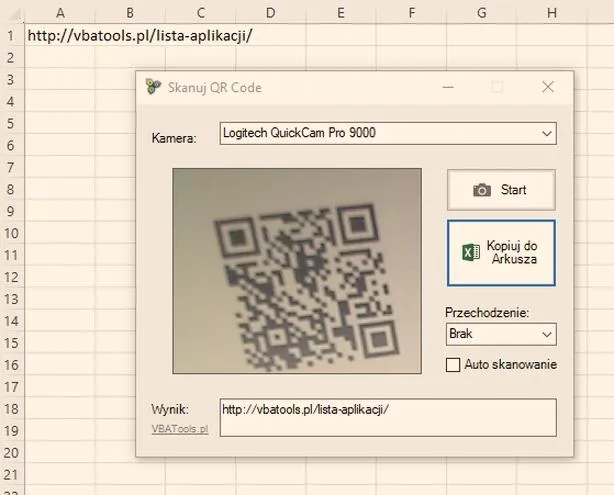The width and height of the screenshot is (614, 495).
Task: Click the QR code camera preview
Action: (297, 271)
